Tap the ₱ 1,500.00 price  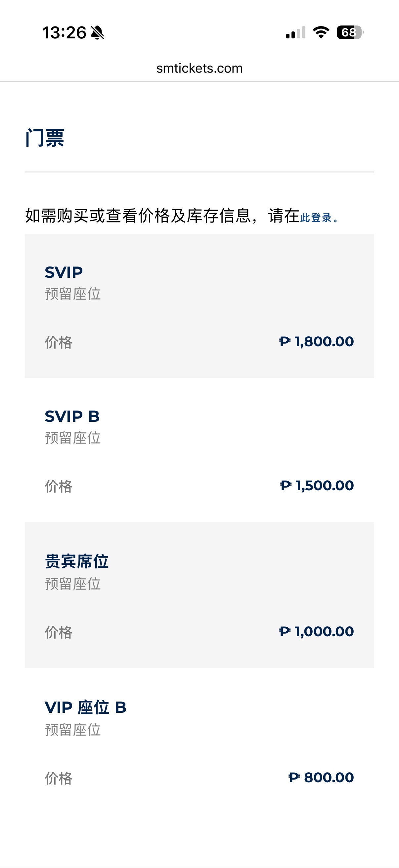[317, 486]
